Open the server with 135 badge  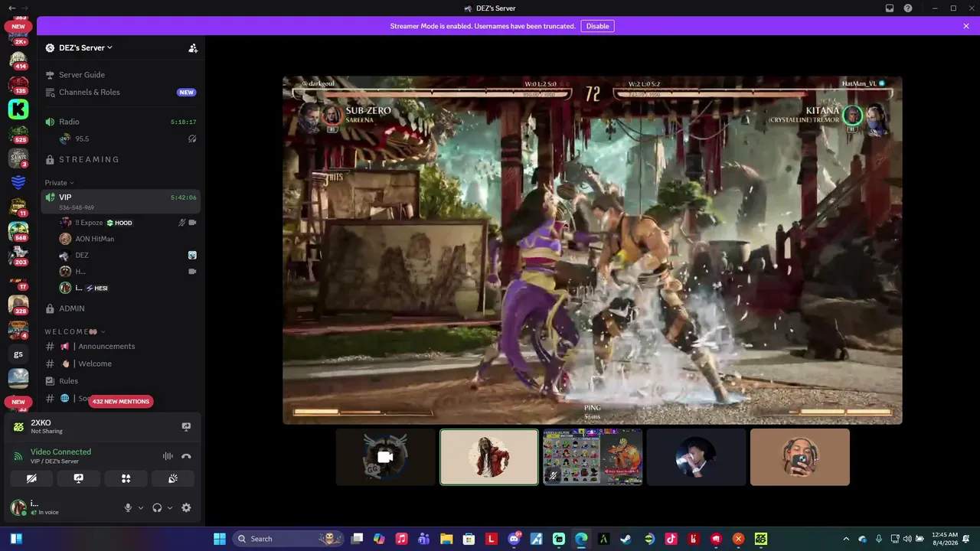pos(18,84)
